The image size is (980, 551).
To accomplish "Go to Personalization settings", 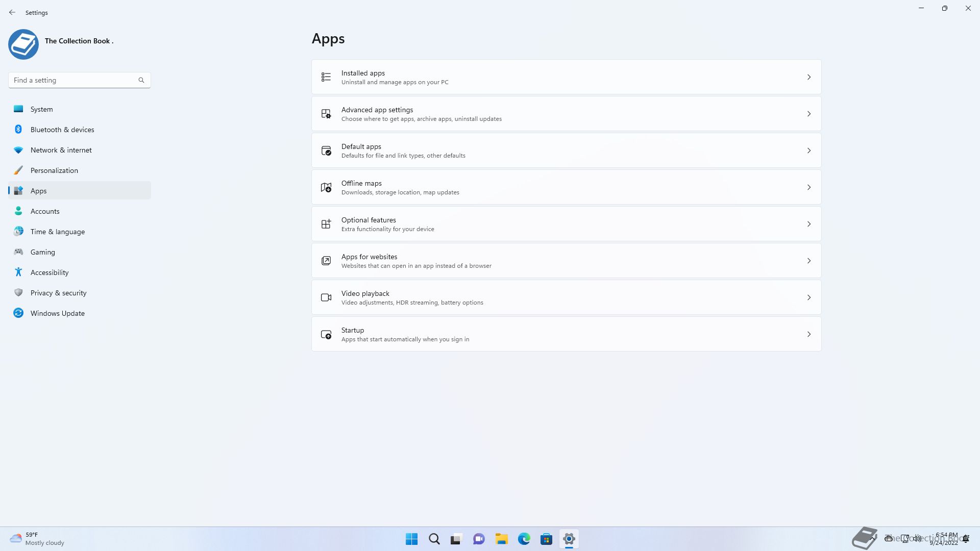I will click(54, 170).
